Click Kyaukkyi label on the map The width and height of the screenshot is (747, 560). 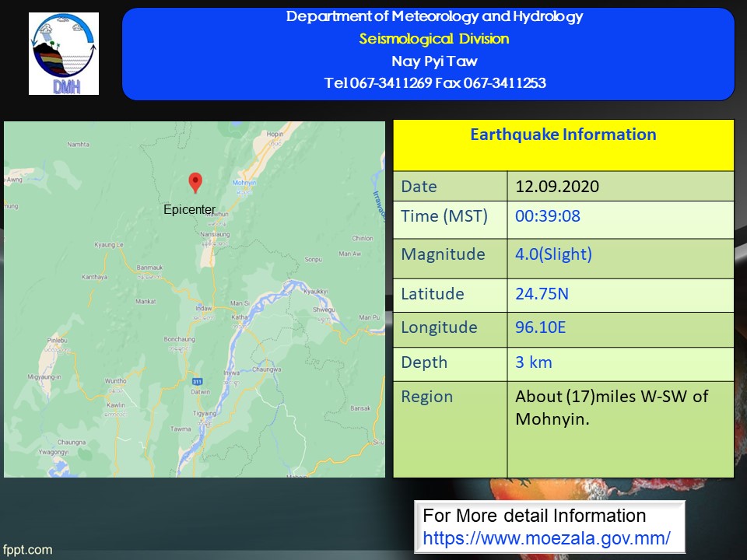pos(316,292)
